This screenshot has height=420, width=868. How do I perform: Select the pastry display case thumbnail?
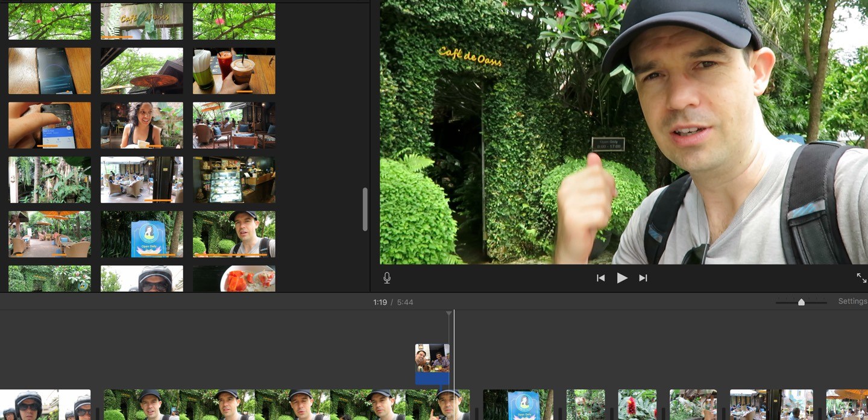pyautogui.click(x=234, y=180)
